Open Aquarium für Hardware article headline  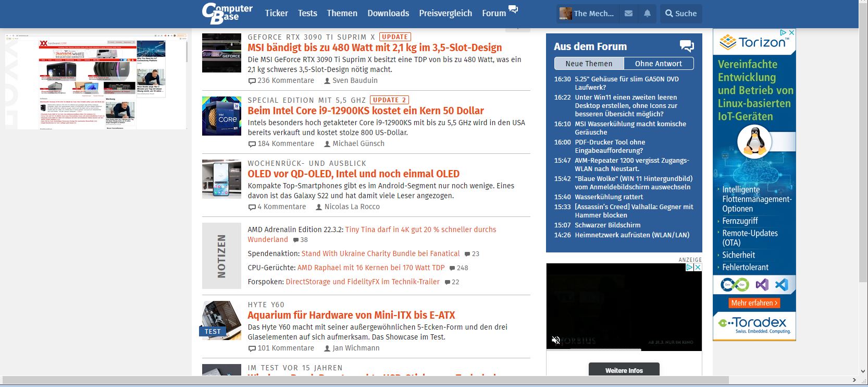click(x=351, y=315)
